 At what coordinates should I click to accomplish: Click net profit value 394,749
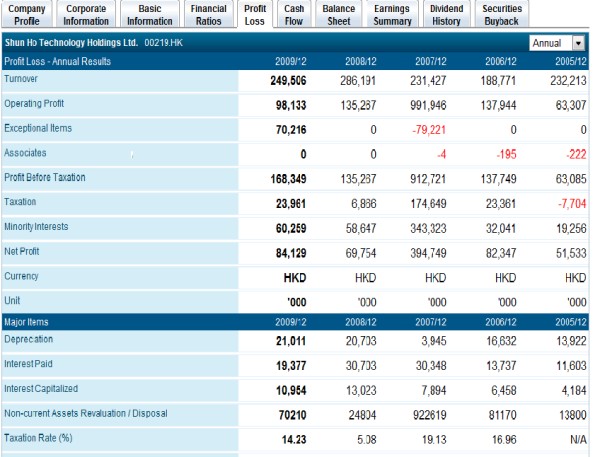(x=428, y=253)
